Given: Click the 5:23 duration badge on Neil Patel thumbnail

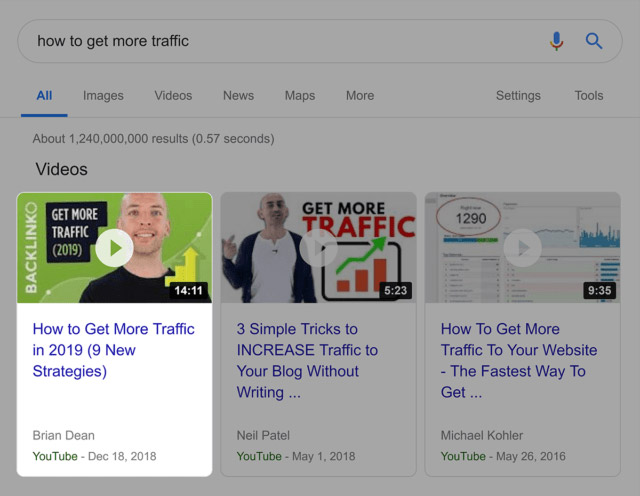Looking at the screenshot, I should pos(396,291).
